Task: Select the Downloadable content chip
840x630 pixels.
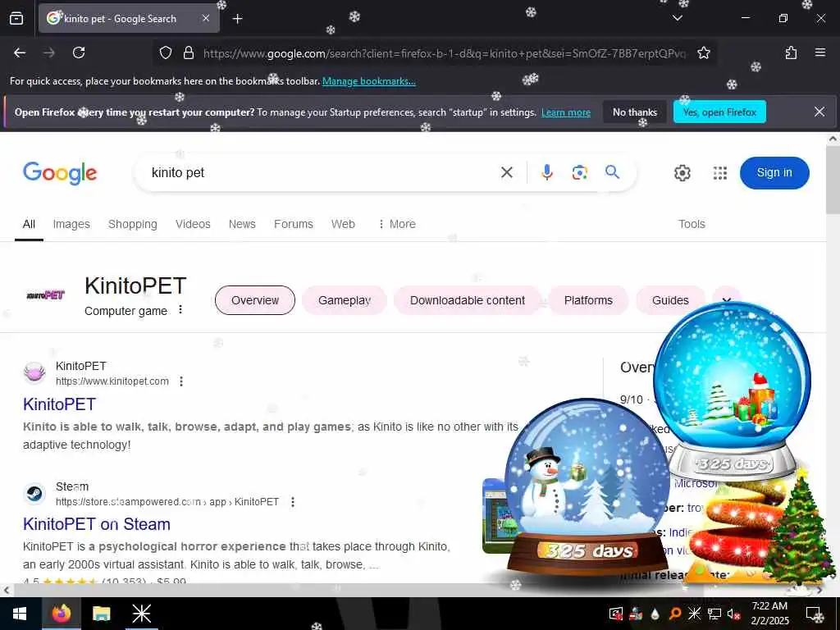Action: [x=467, y=300]
